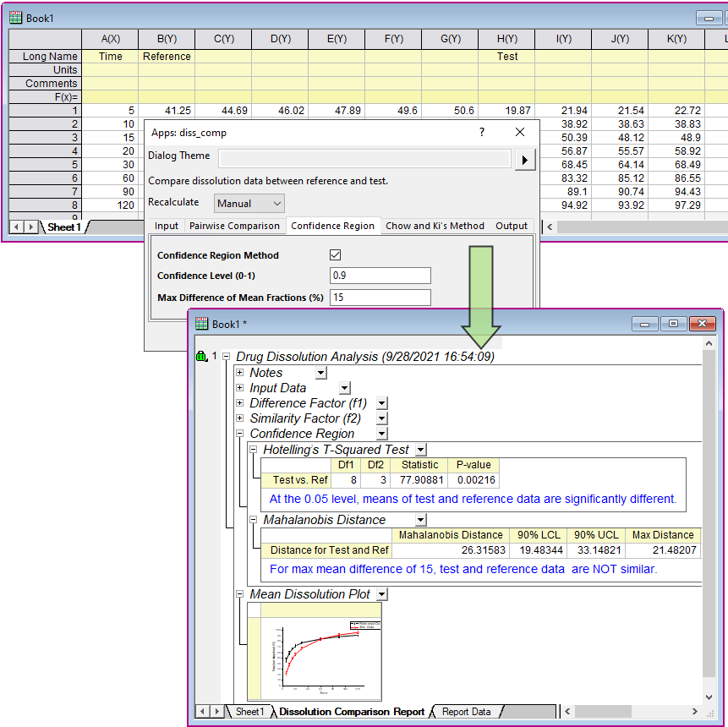Select row 1 header in worksheet

(x=45, y=111)
